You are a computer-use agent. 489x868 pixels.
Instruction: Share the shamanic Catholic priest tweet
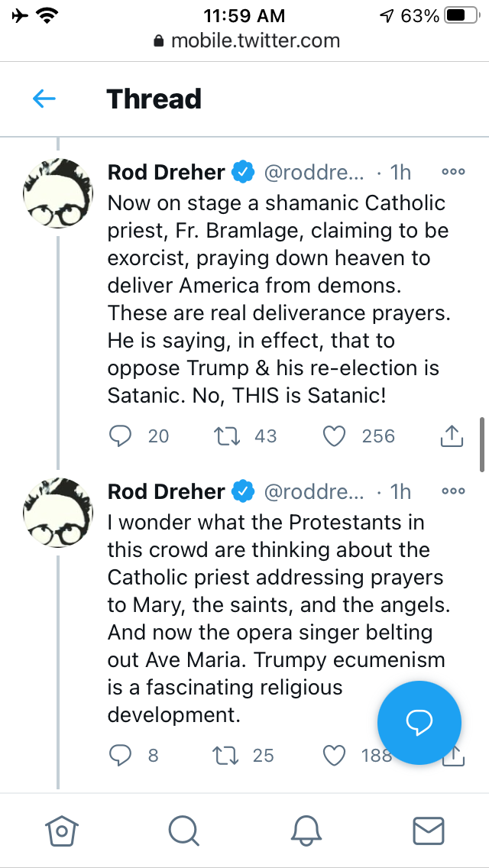click(452, 436)
